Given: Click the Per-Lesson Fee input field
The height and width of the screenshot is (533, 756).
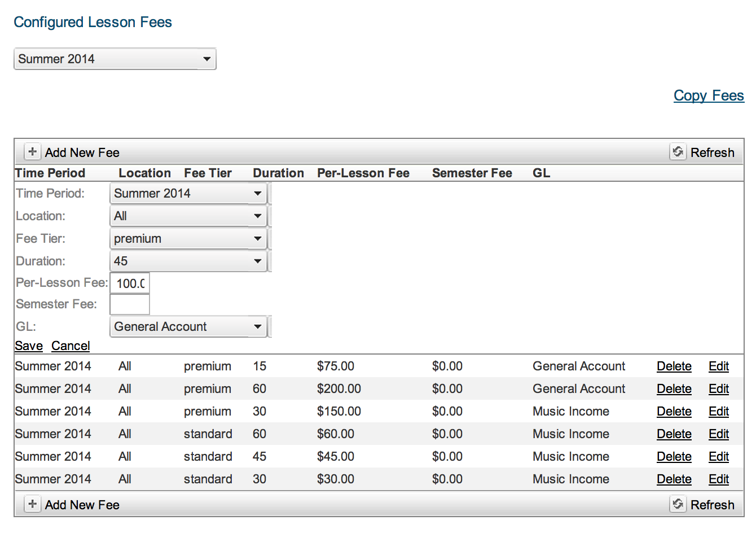Looking at the screenshot, I should (130, 283).
